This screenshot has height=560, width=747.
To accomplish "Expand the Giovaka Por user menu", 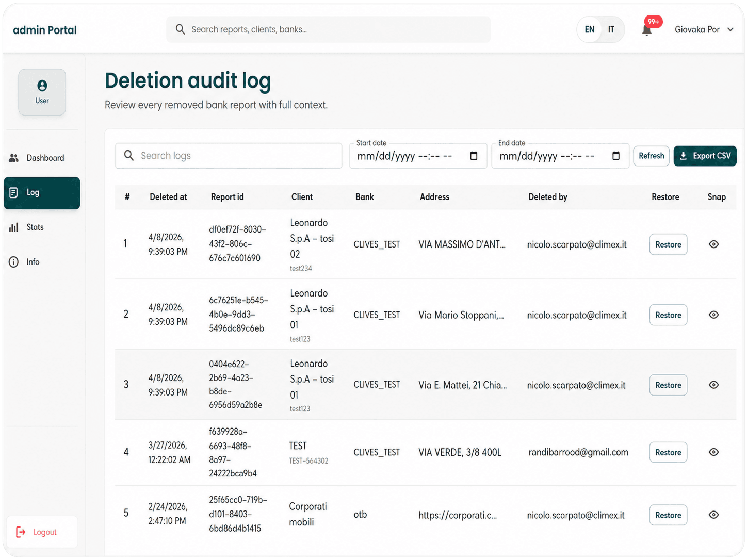I will [x=704, y=29].
